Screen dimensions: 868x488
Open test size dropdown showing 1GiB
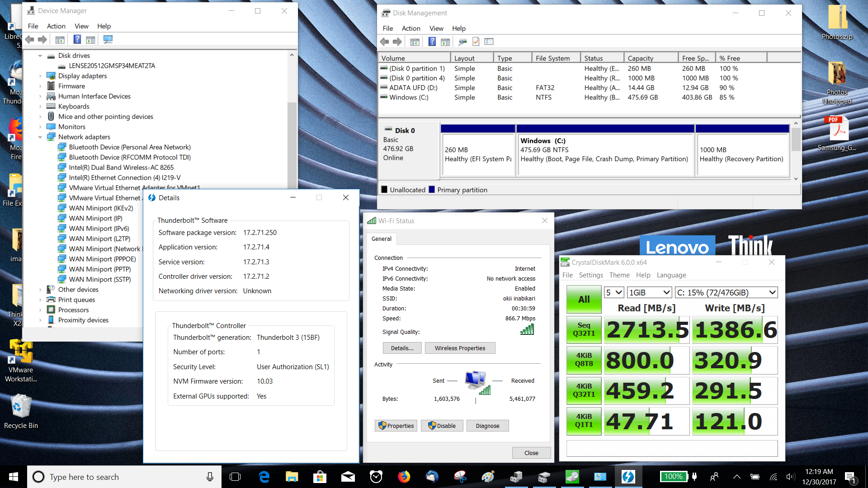(x=650, y=292)
